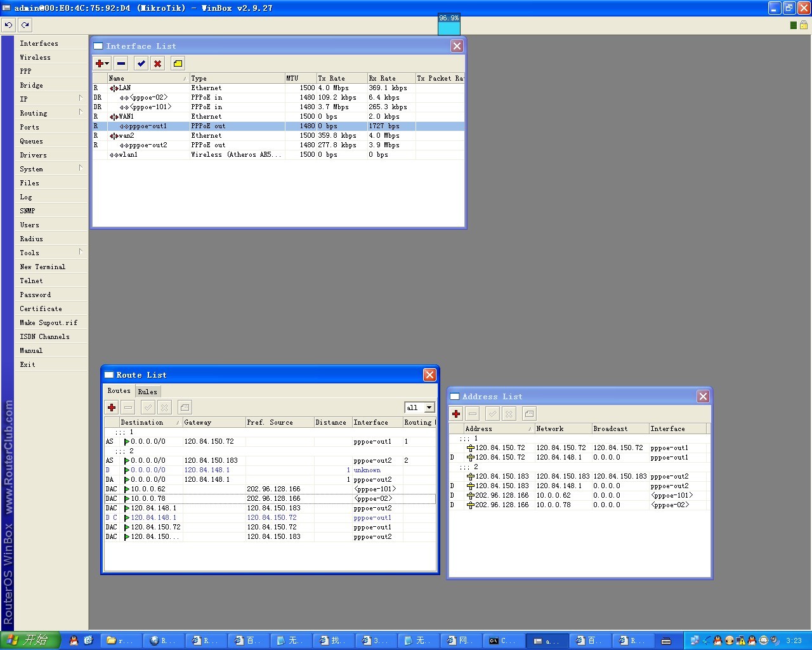The image size is (812, 650).
Task: Open the 'C...' console taskbar button
Action: point(504,640)
